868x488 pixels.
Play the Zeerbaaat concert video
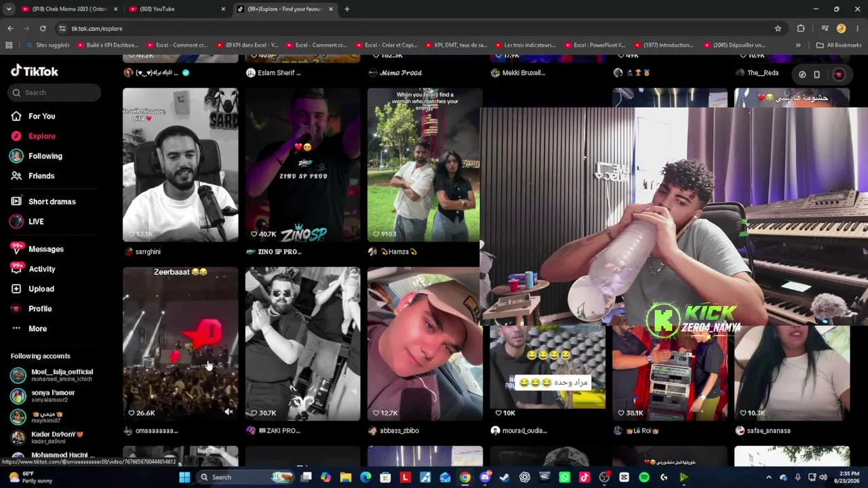[180, 344]
